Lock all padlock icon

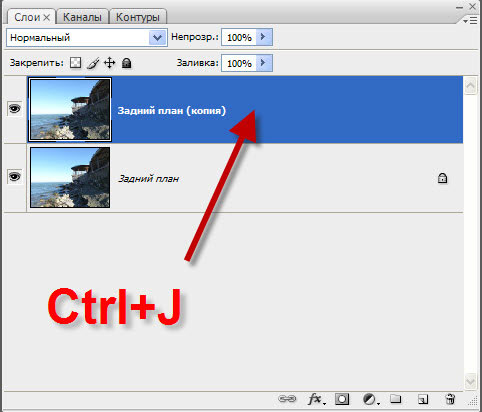click(126, 63)
